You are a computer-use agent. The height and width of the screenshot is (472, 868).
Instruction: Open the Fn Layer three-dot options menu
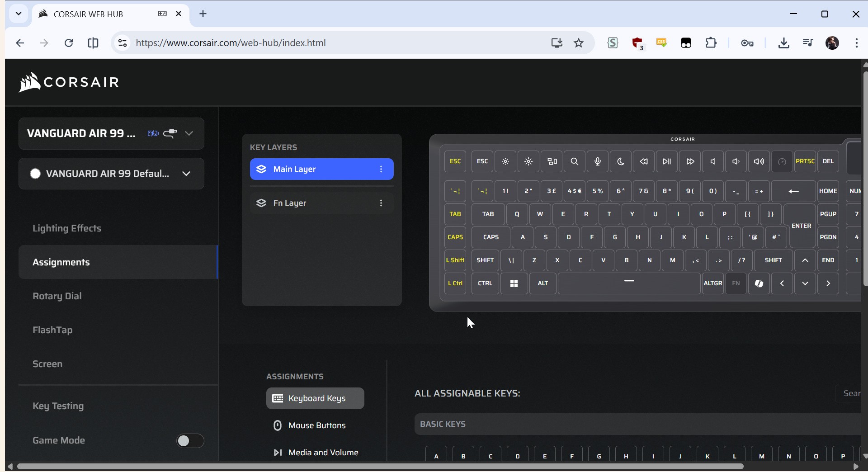click(381, 203)
